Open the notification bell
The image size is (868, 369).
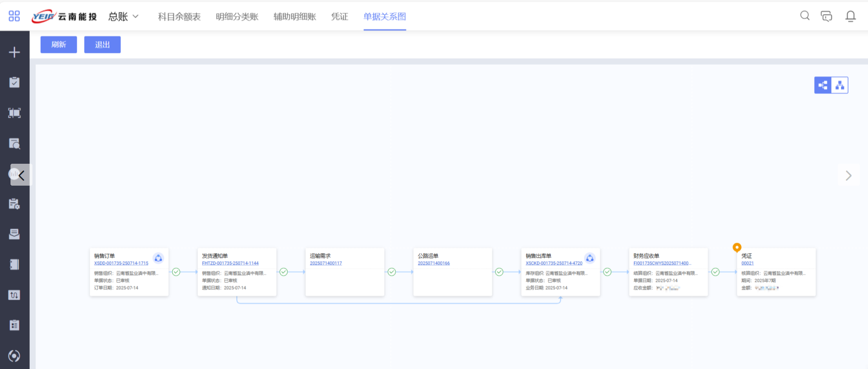pos(850,16)
